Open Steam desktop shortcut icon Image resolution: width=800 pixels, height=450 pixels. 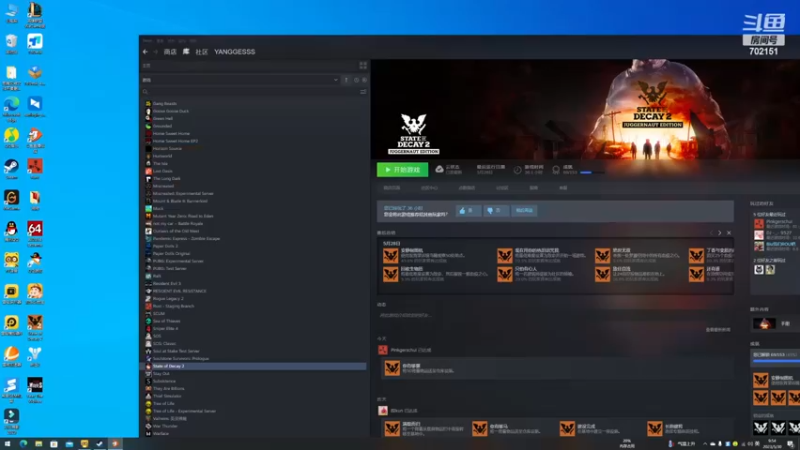tap(11, 169)
